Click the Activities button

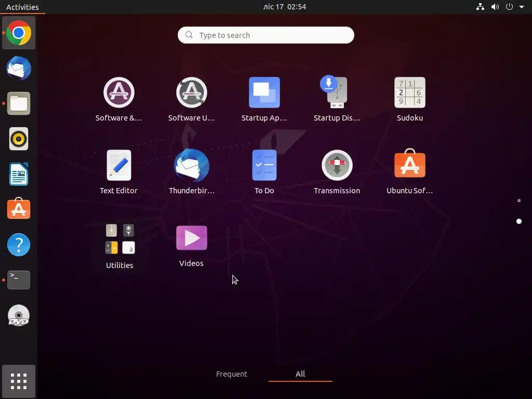click(22, 7)
